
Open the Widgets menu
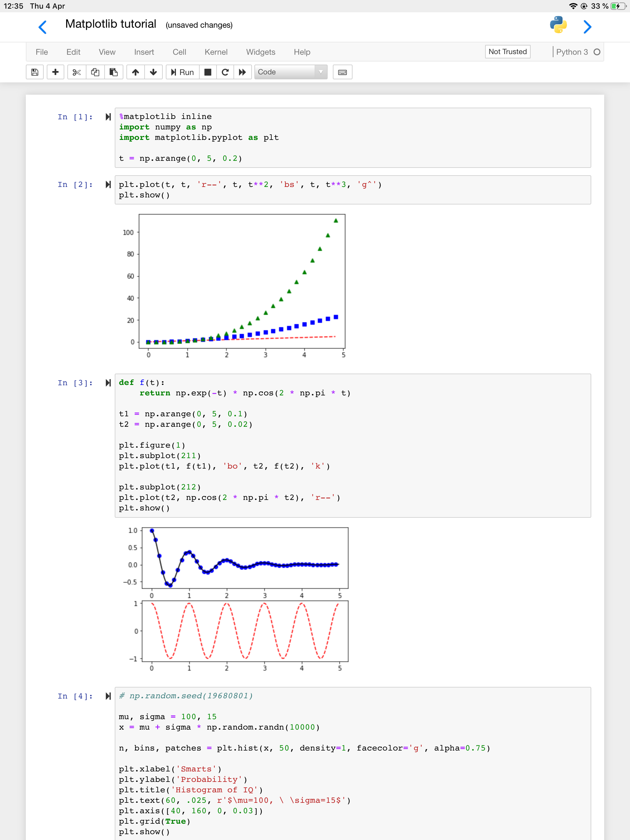(260, 52)
